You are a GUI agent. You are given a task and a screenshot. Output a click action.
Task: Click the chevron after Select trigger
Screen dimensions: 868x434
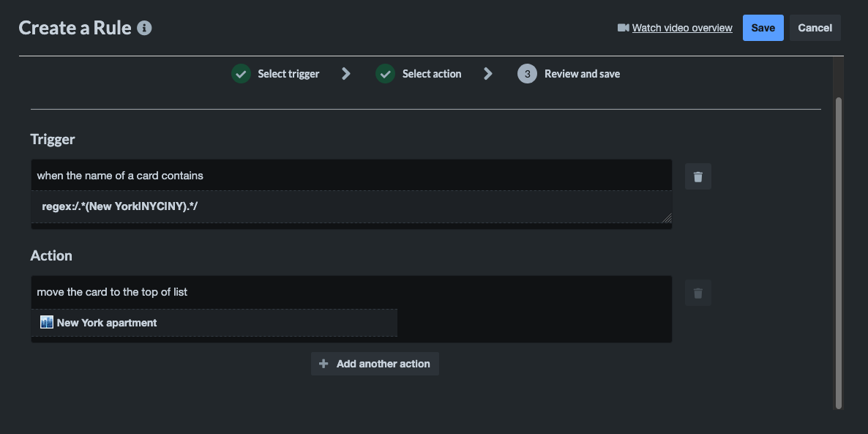click(345, 73)
